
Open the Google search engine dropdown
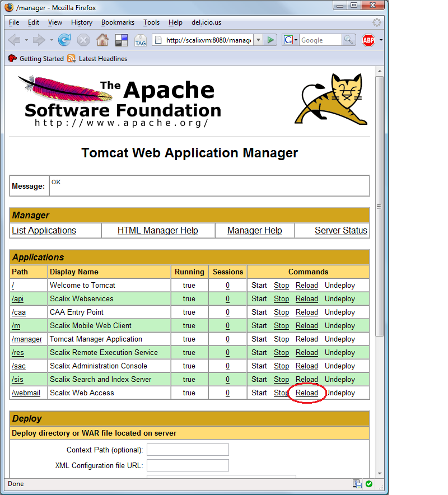[x=290, y=40]
